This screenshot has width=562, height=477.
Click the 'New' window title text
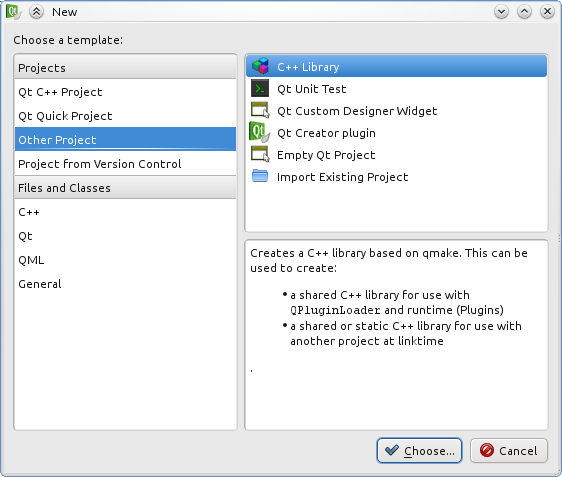click(x=65, y=12)
